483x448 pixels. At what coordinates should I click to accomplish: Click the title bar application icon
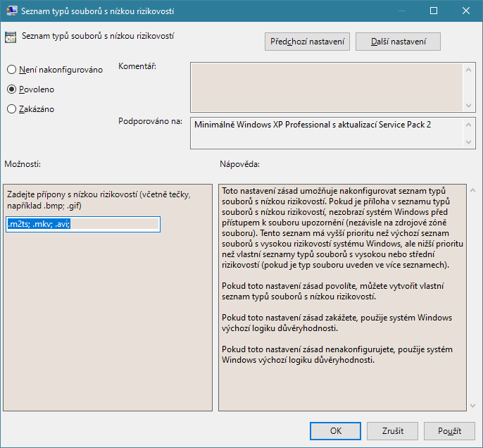12,11
